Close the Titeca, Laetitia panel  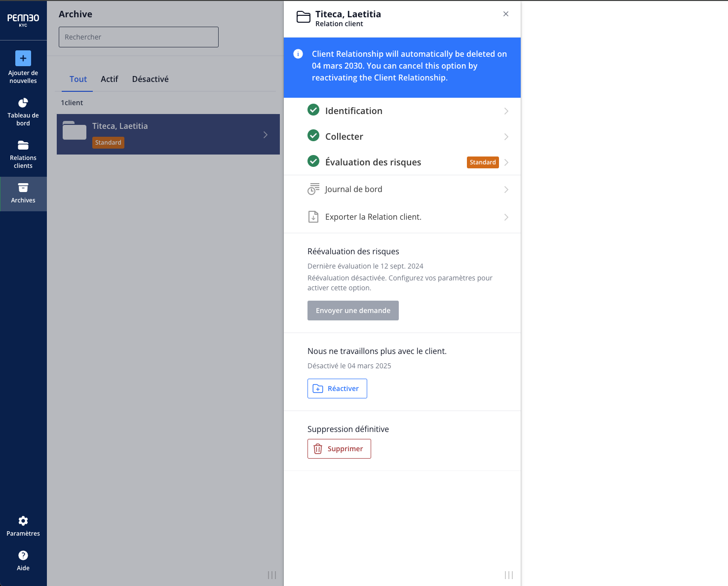506,14
